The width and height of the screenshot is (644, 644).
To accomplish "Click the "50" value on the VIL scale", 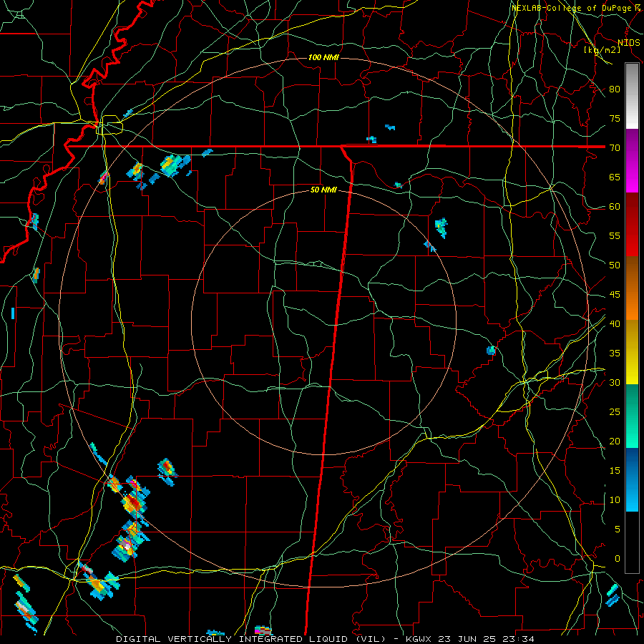I will click(615, 265).
